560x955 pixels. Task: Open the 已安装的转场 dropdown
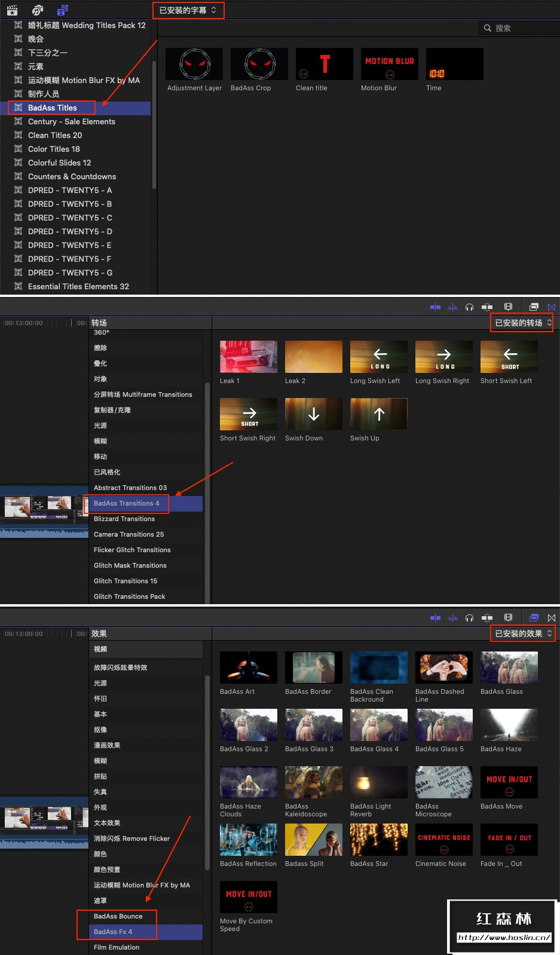pyautogui.click(x=523, y=323)
